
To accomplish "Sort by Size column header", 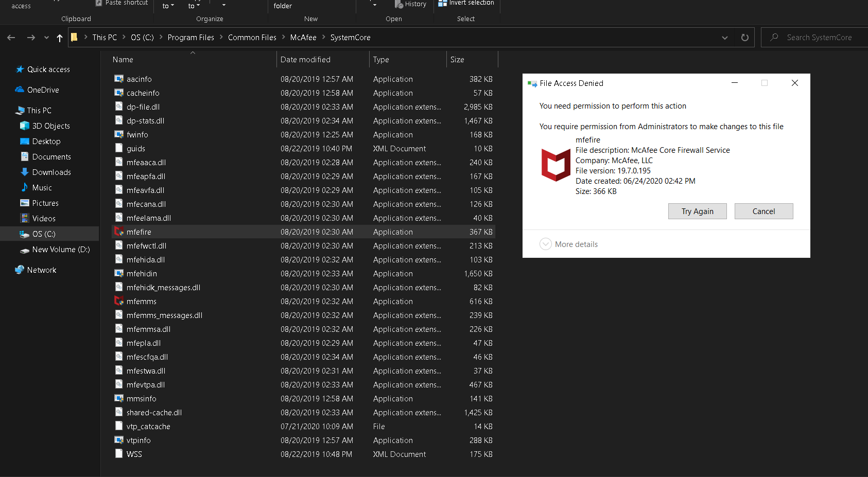I will pos(457,60).
